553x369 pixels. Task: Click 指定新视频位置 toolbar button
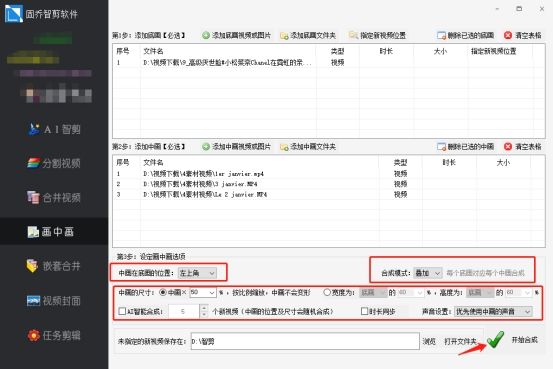377,35
